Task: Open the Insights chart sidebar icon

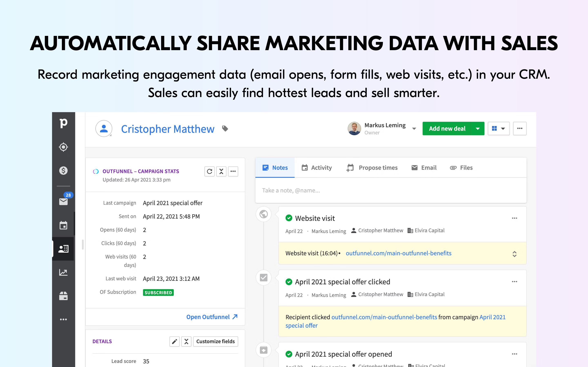Action: [x=63, y=272]
